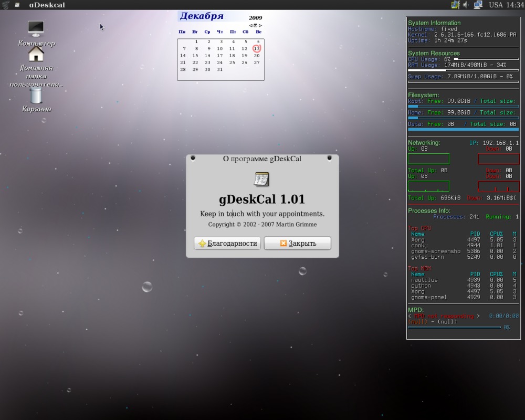
Task: Click the nautilus row in Top MEM
Action: click(464, 280)
